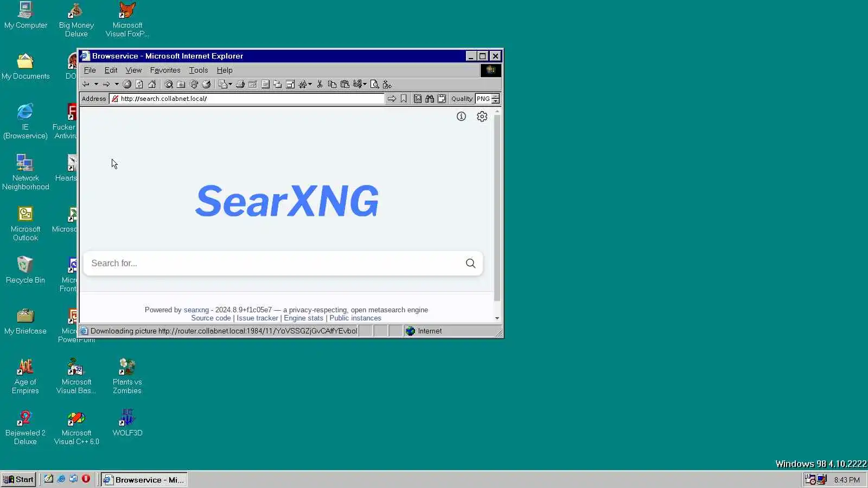Open Network Neighborhood desktop icon

click(25, 172)
